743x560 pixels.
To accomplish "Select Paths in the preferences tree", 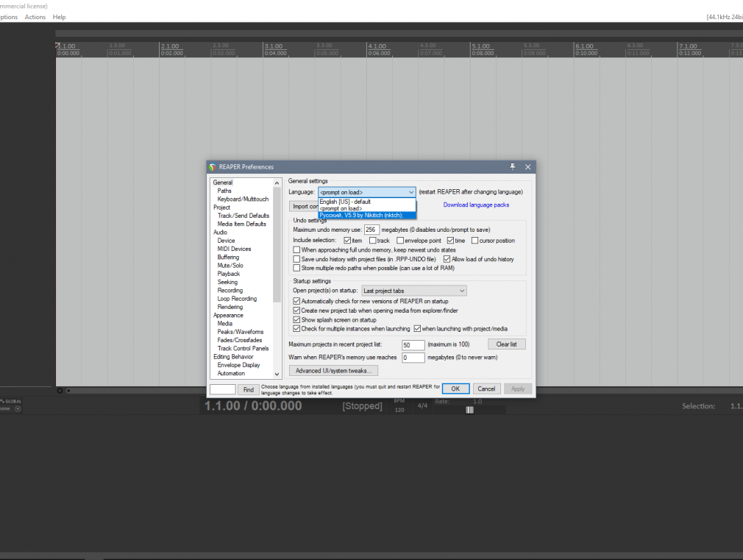I will [224, 191].
